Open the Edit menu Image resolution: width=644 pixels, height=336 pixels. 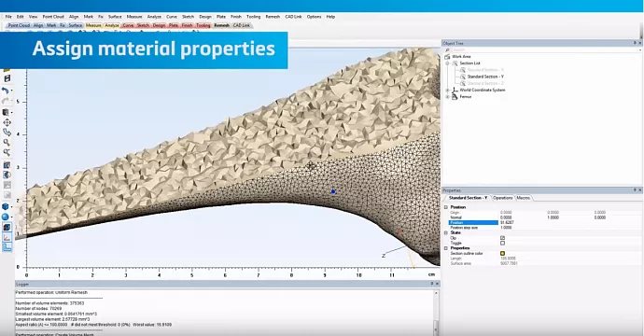[21, 17]
